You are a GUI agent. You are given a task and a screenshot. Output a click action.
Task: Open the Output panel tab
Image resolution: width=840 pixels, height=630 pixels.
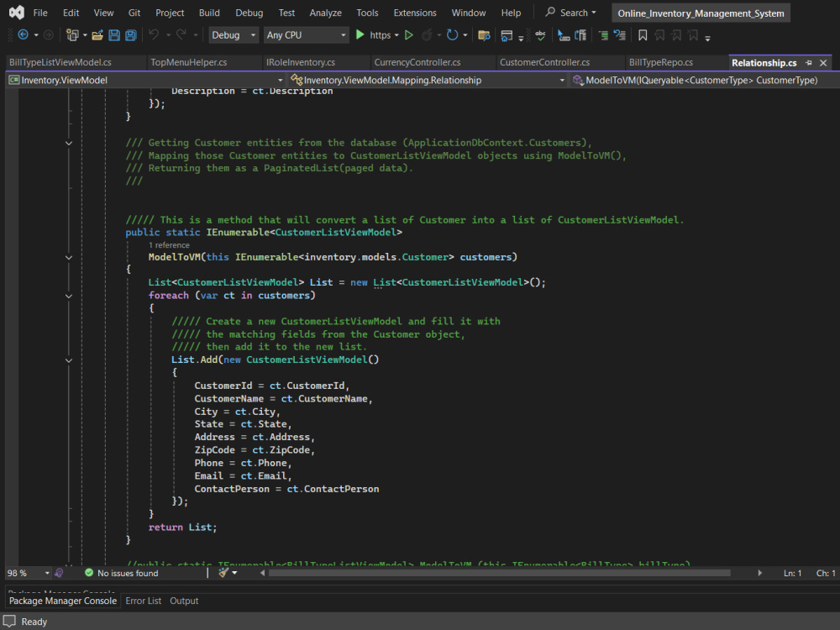point(184,601)
